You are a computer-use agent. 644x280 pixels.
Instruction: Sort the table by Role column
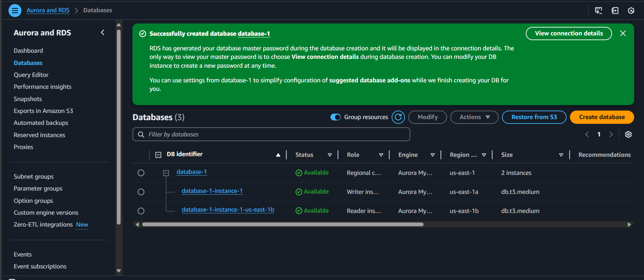pos(381,155)
